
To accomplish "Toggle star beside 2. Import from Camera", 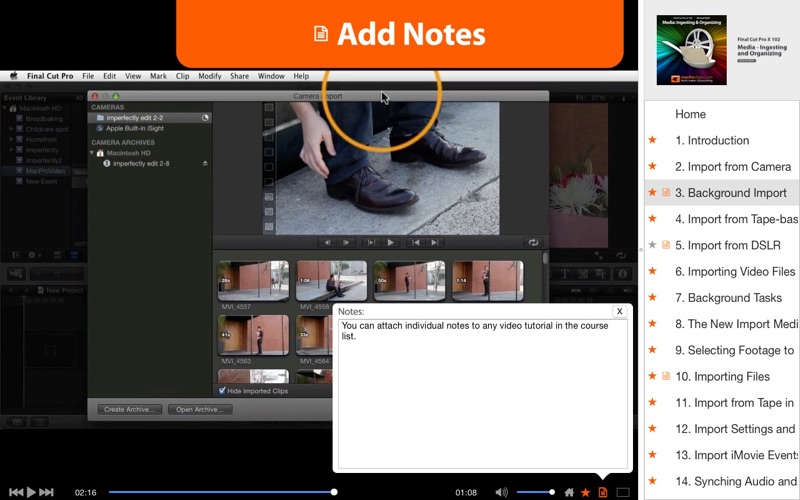I will coord(652,166).
